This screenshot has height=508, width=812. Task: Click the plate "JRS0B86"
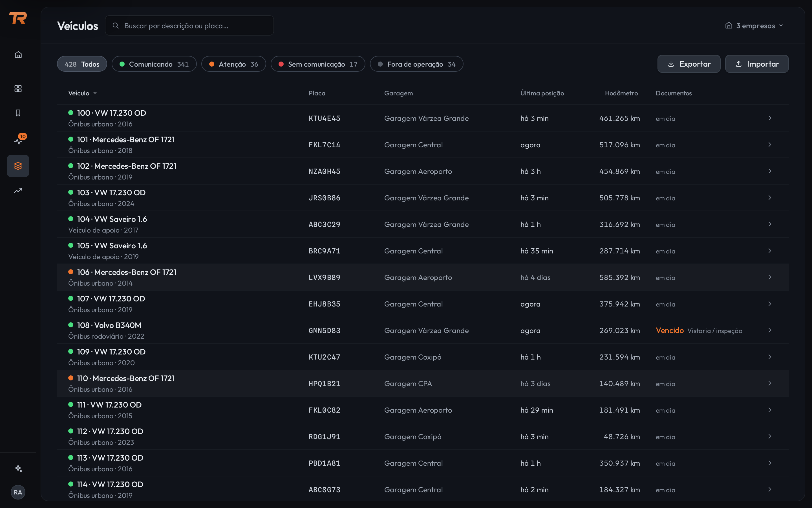pyautogui.click(x=325, y=198)
